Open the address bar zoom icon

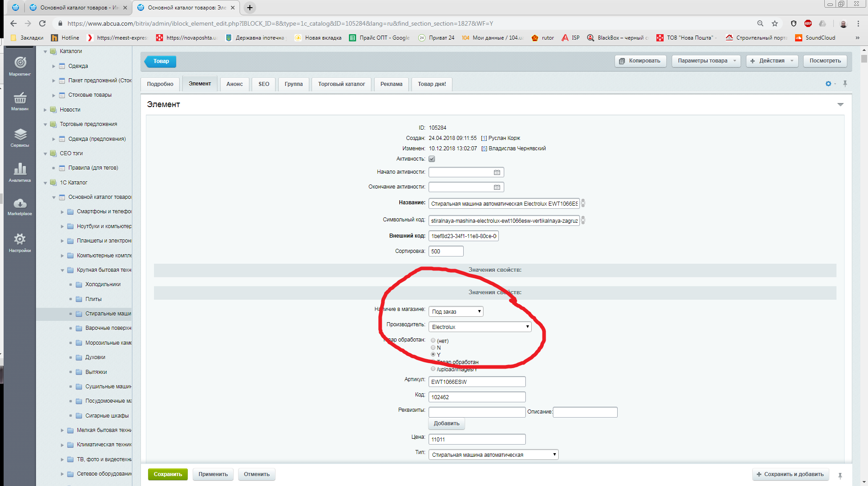tap(760, 23)
